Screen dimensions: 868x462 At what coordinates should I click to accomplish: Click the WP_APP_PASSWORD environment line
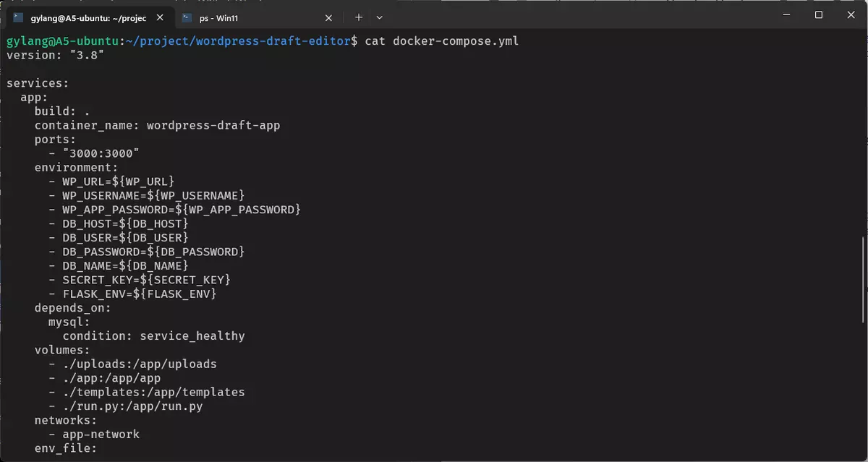coord(181,210)
